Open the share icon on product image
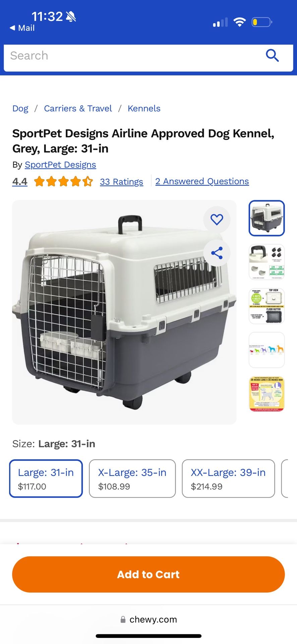297x644 pixels. pyautogui.click(x=217, y=253)
